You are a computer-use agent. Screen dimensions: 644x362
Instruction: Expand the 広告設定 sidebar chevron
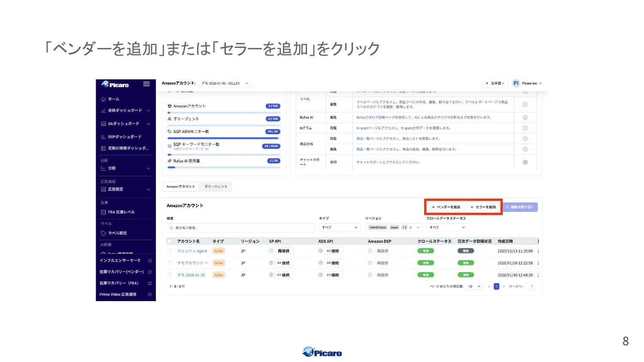(149, 190)
